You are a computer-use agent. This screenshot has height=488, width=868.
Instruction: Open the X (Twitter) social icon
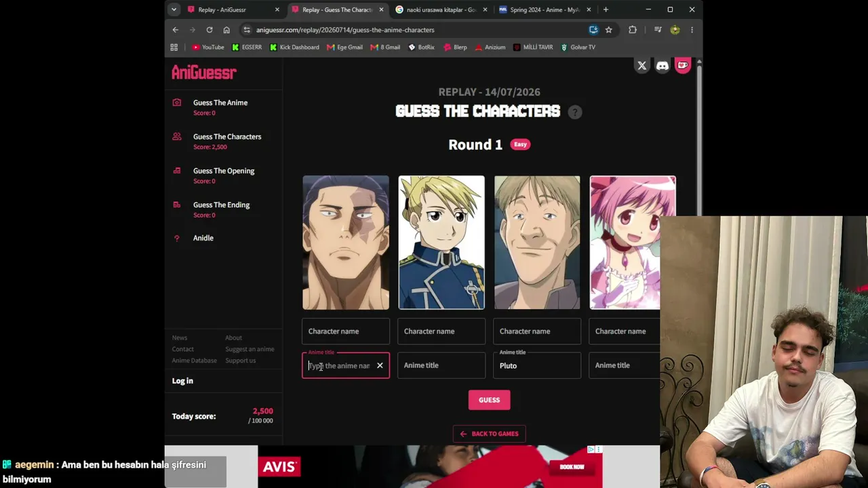click(642, 66)
